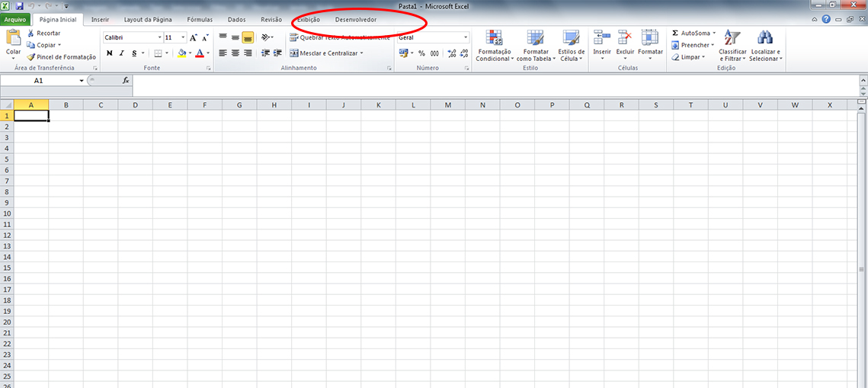Open font color dropdown arrow

point(207,53)
